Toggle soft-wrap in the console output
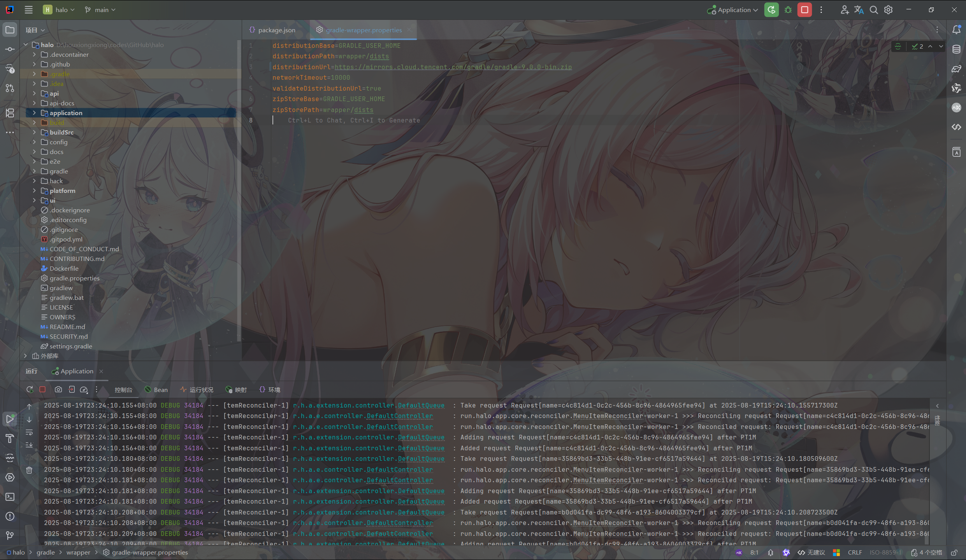The height and width of the screenshot is (560, 966). coord(29,432)
